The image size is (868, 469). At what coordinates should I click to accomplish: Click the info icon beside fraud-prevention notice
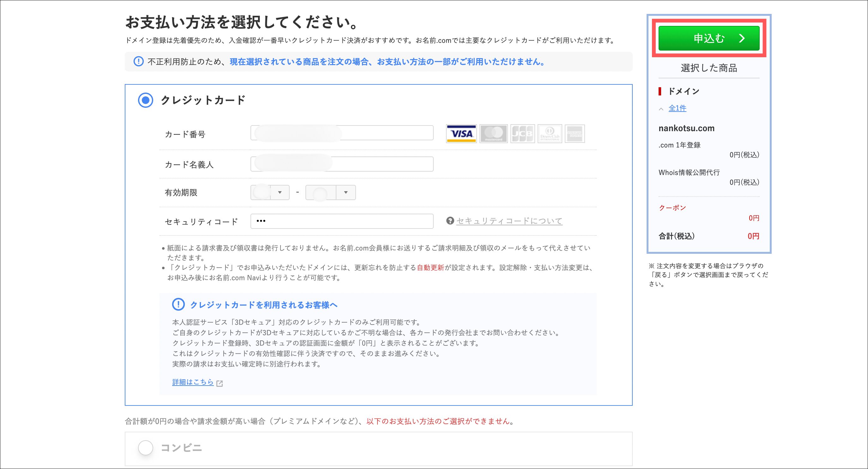[x=138, y=62]
